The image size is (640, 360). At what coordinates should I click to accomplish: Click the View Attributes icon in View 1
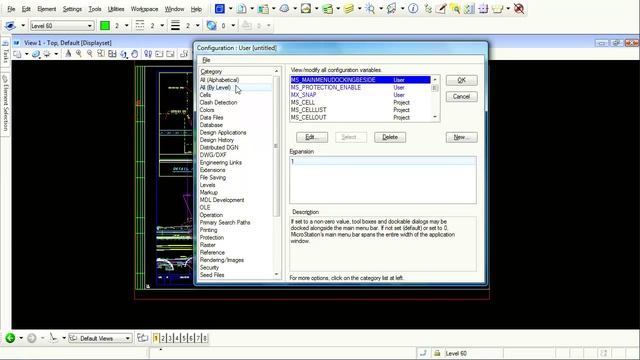coord(18,54)
